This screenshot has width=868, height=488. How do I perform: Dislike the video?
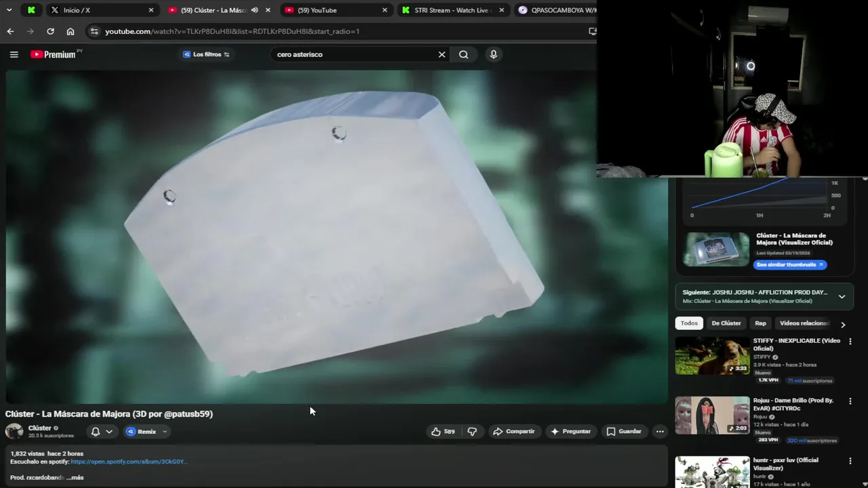[x=472, y=431]
